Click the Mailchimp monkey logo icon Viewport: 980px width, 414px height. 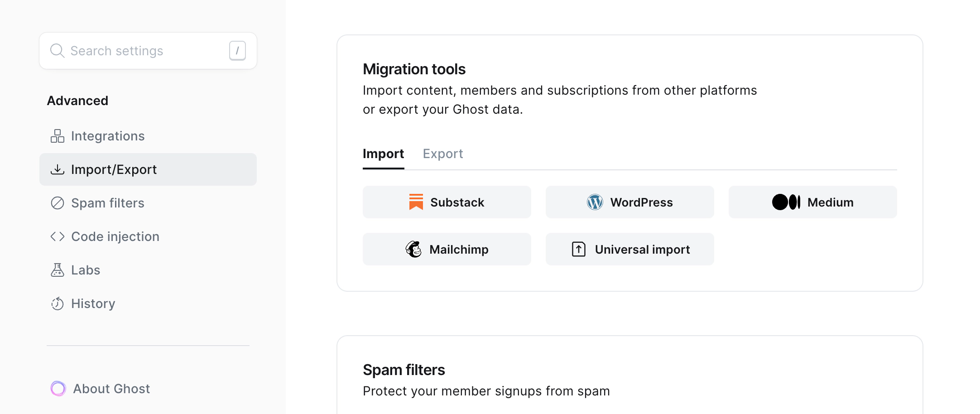[x=413, y=249]
